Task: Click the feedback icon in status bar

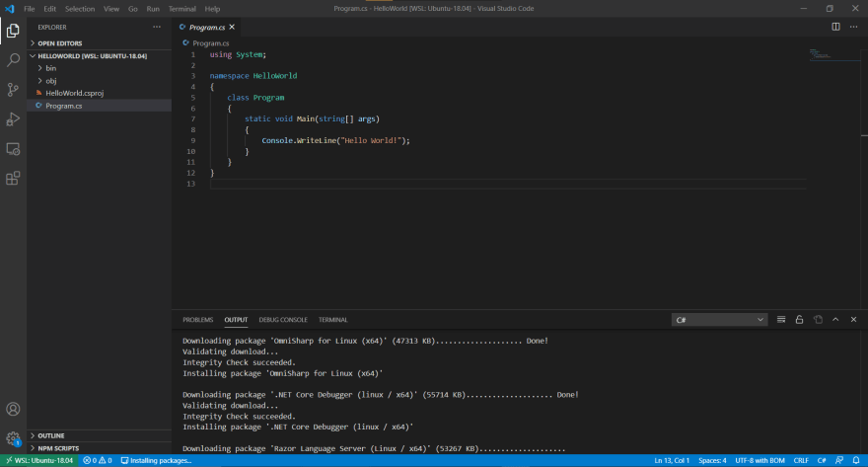Action: [x=839, y=460]
